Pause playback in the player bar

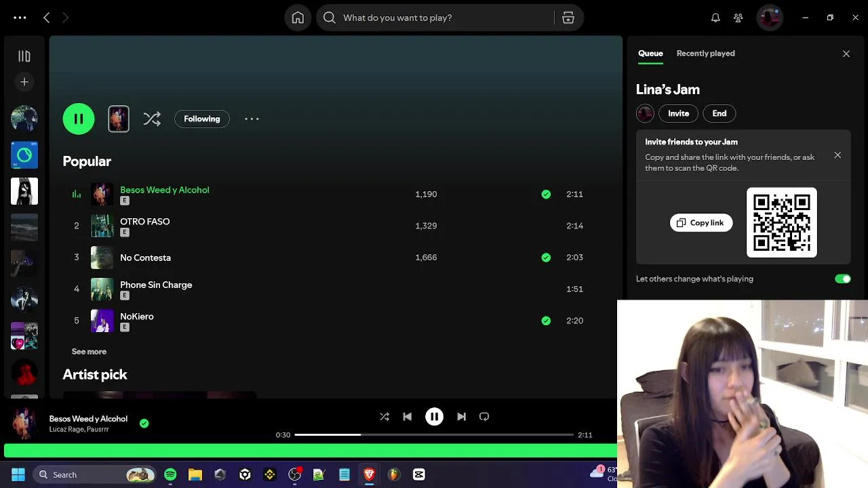(x=434, y=417)
